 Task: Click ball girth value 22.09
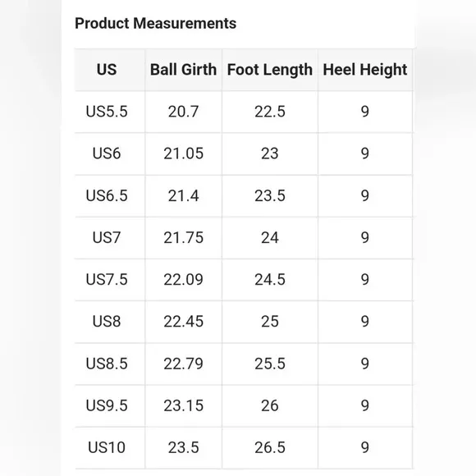click(x=183, y=279)
